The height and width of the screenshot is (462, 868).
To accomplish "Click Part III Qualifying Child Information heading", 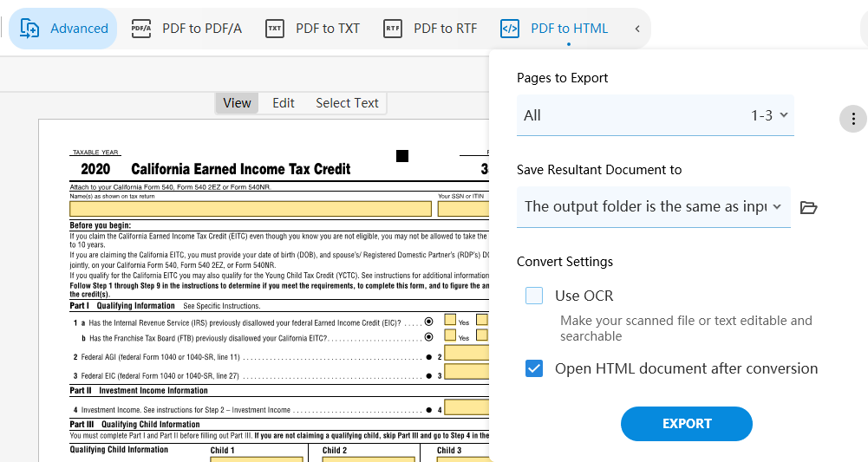I will (134, 425).
